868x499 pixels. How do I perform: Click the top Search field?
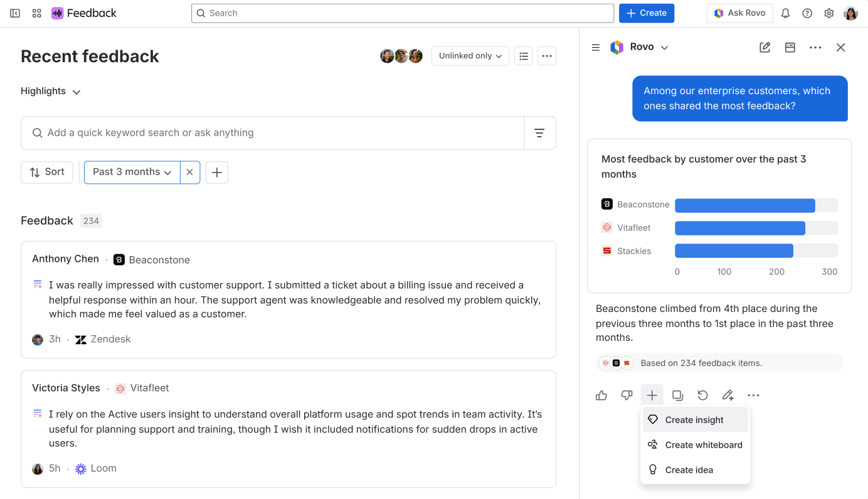(403, 13)
